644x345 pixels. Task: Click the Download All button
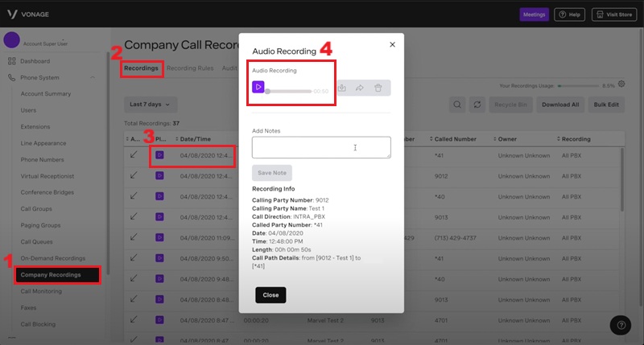(559, 105)
